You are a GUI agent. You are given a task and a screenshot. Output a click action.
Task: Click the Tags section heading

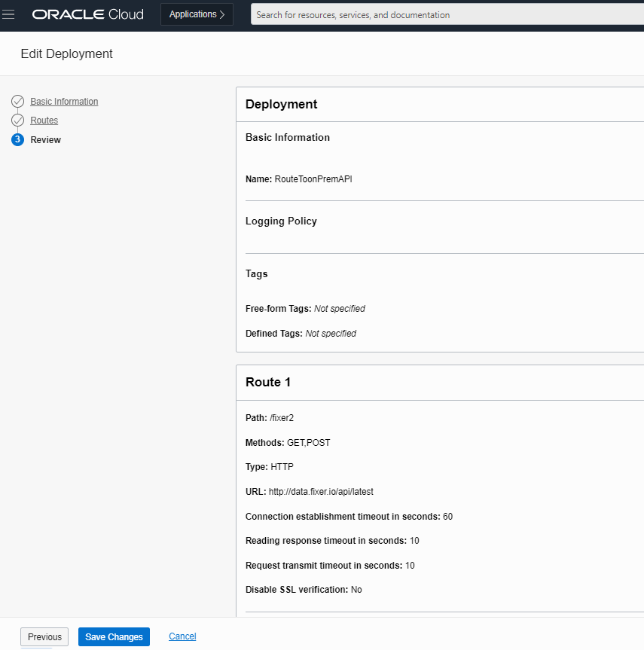[256, 273]
